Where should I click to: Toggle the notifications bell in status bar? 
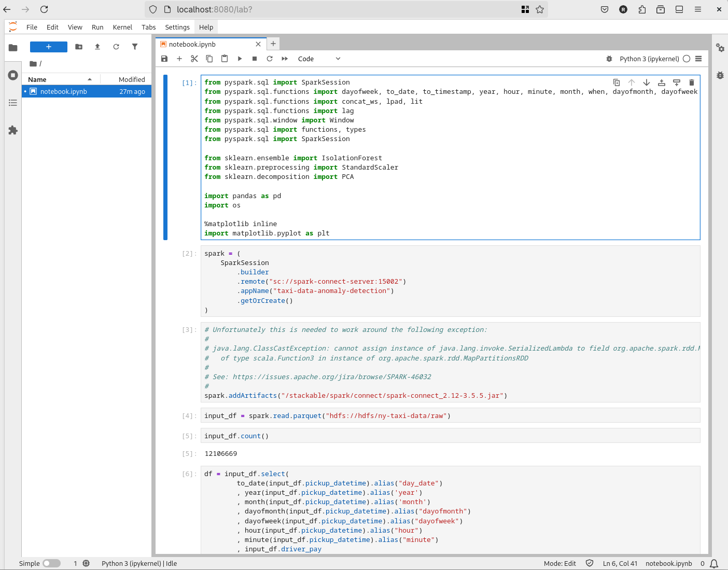(714, 563)
